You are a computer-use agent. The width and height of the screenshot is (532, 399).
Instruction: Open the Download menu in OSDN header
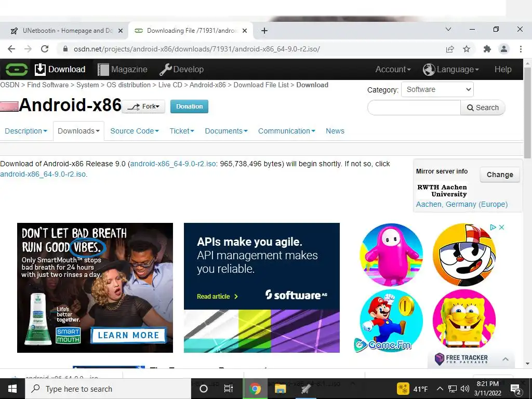[60, 70]
